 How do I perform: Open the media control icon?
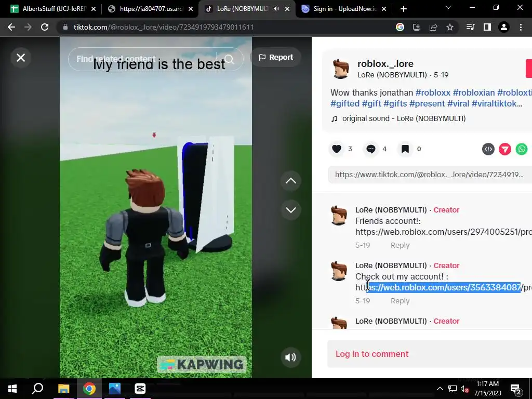471,27
